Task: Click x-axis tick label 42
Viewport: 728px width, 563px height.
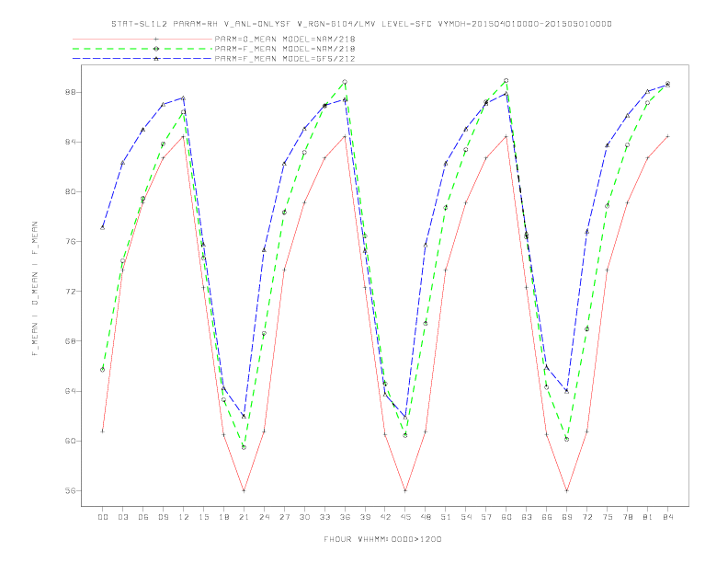Action: [385, 517]
